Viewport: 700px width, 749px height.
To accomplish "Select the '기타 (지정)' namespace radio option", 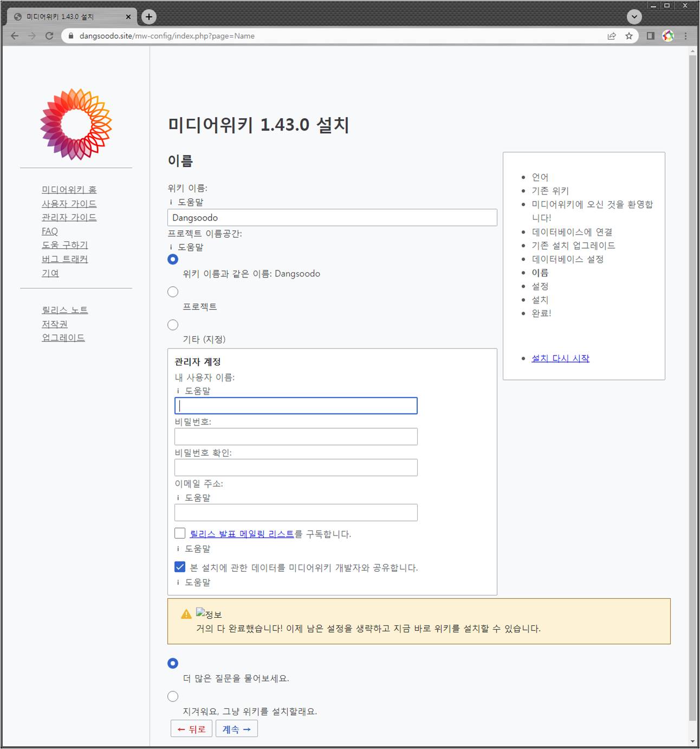I will click(x=173, y=325).
